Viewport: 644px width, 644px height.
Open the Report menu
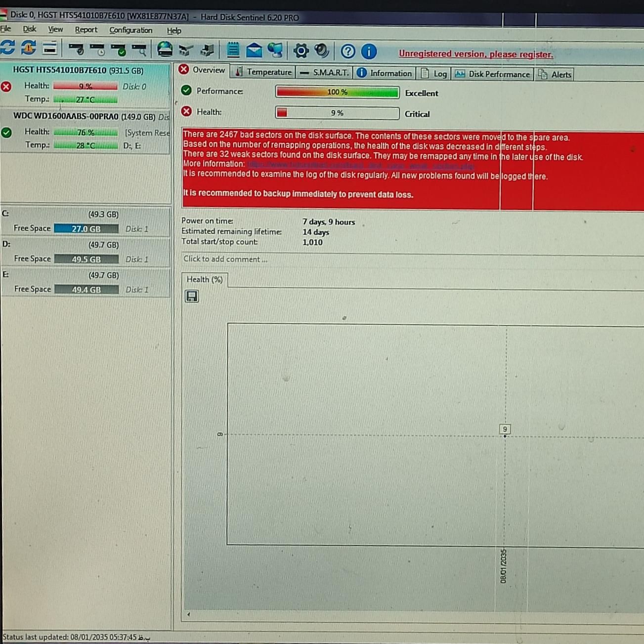[86, 30]
